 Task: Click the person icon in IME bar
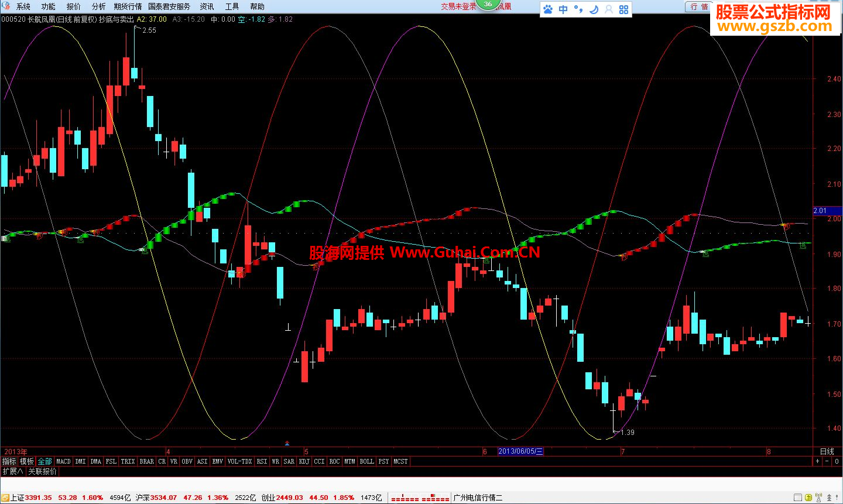(609, 9)
